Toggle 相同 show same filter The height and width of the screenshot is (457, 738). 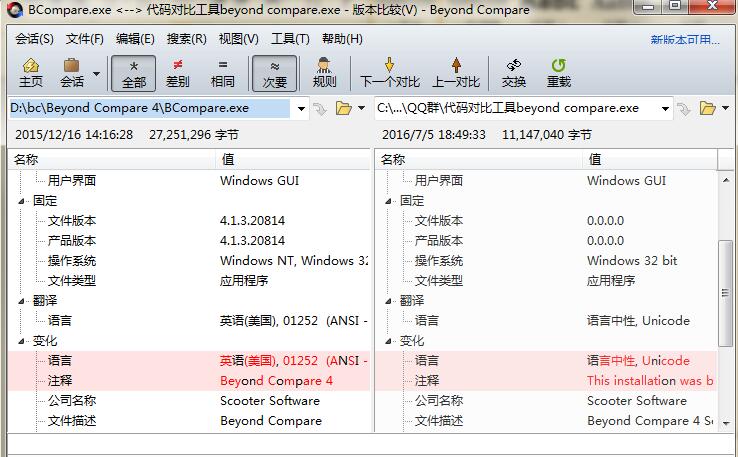[223, 73]
